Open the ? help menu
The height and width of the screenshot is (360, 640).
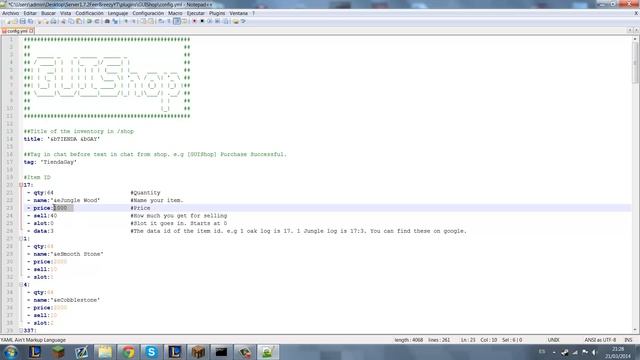253,13
